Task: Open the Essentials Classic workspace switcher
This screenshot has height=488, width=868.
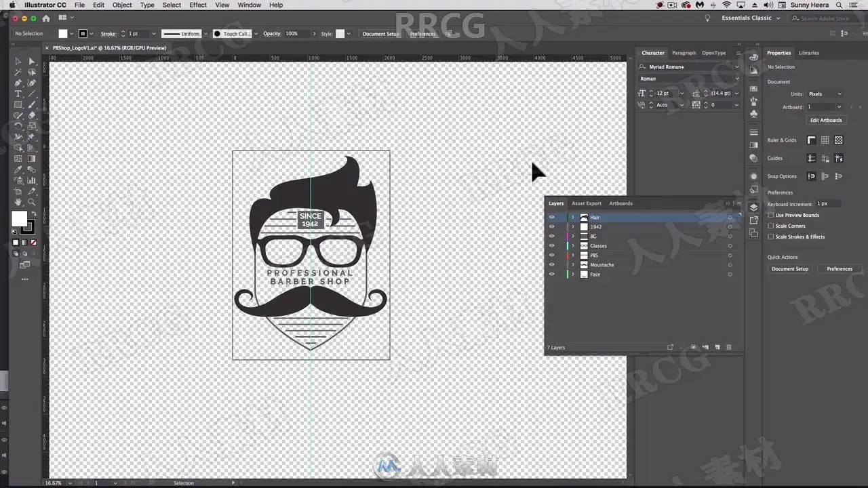Action: pyautogui.click(x=751, y=18)
